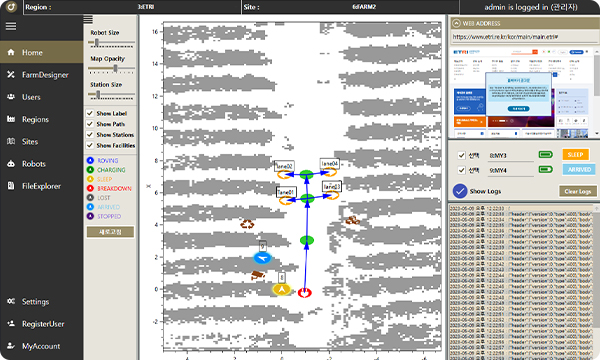Click the refresh logo icon at top-left
Viewport: 600px width, 360px height.
11,7
